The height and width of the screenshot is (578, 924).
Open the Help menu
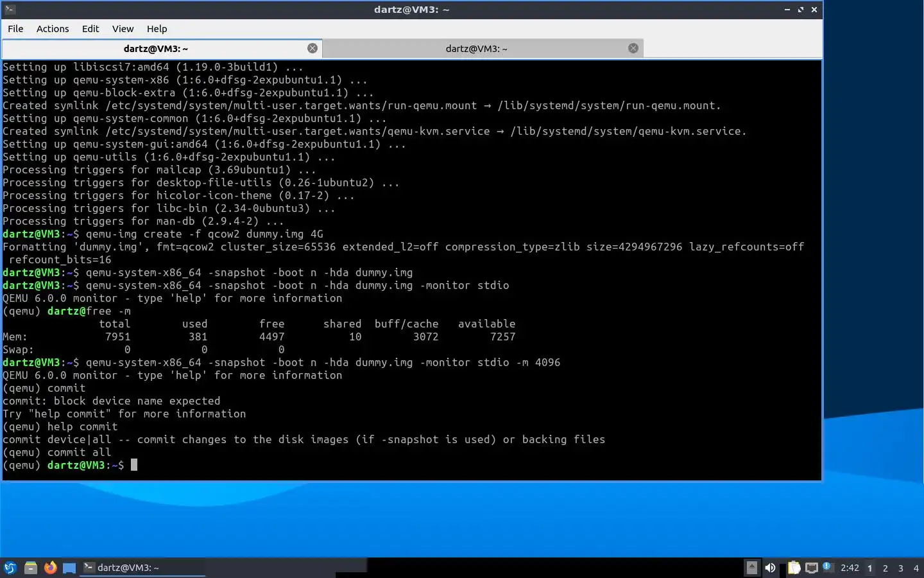click(157, 29)
